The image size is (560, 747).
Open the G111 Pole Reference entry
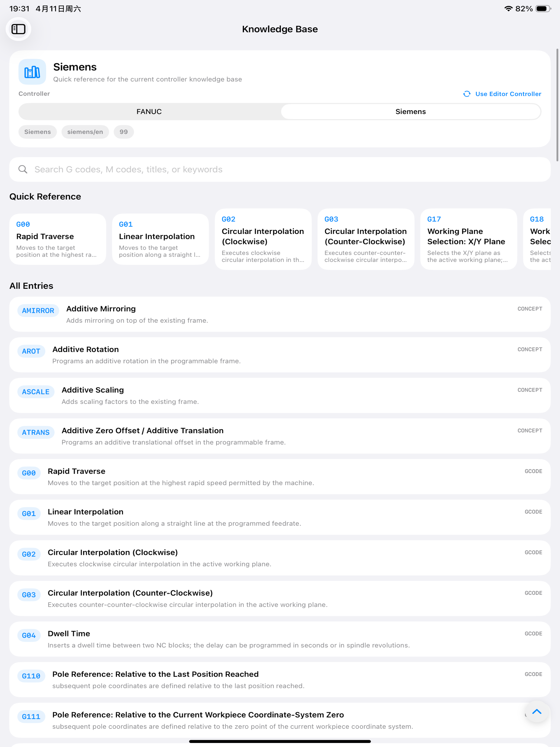pos(280,720)
